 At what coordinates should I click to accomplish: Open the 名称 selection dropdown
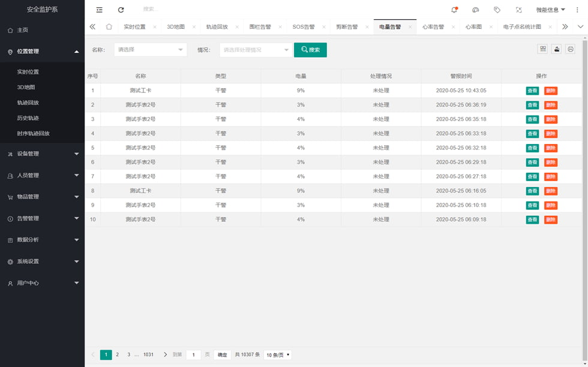click(x=150, y=49)
